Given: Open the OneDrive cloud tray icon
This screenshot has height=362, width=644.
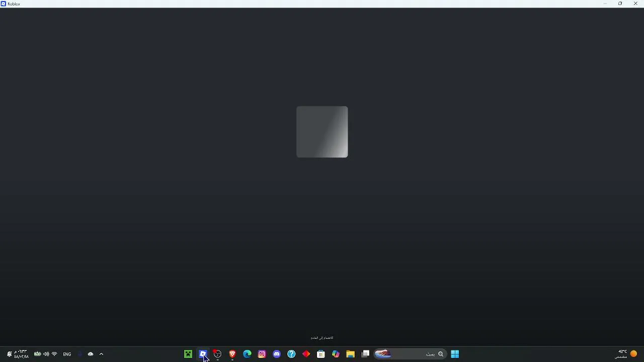Looking at the screenshot, I should [91, 354].
